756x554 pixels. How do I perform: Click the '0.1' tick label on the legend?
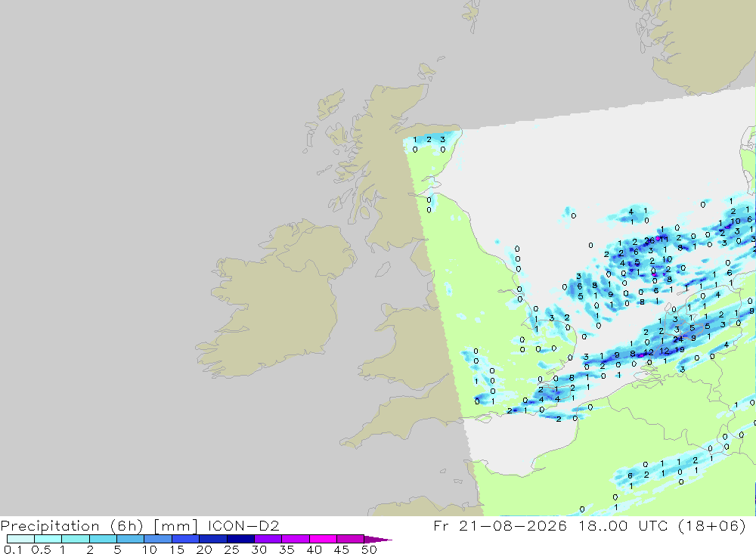[13, 549]
